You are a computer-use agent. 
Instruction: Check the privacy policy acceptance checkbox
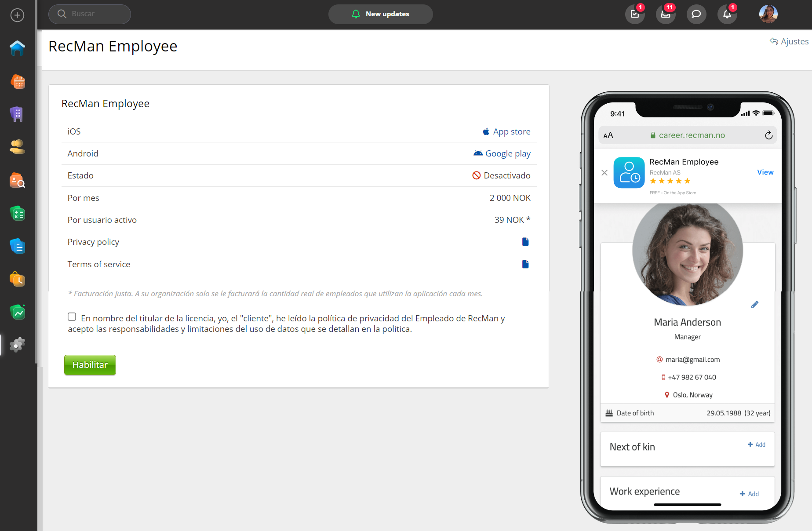[x=72, y=317]
